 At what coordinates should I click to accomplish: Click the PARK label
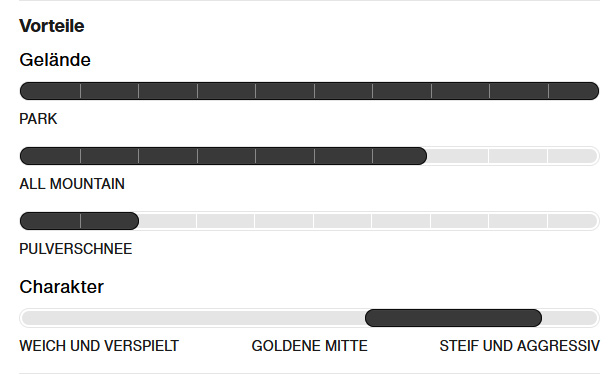38,119
